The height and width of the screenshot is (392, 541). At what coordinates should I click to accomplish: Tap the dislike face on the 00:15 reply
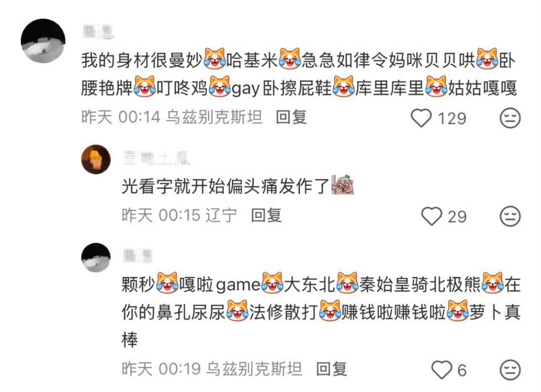[x=510, y=216]
